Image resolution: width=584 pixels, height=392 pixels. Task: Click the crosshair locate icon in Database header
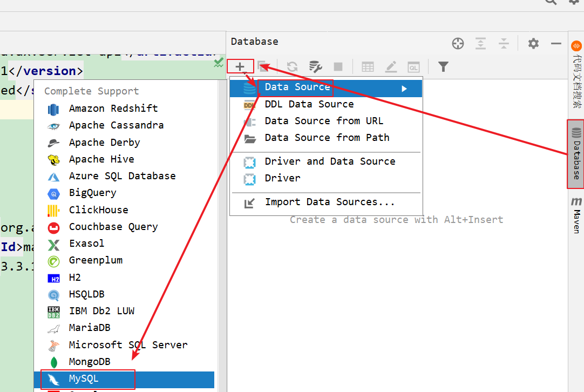[x=458, y=44]
